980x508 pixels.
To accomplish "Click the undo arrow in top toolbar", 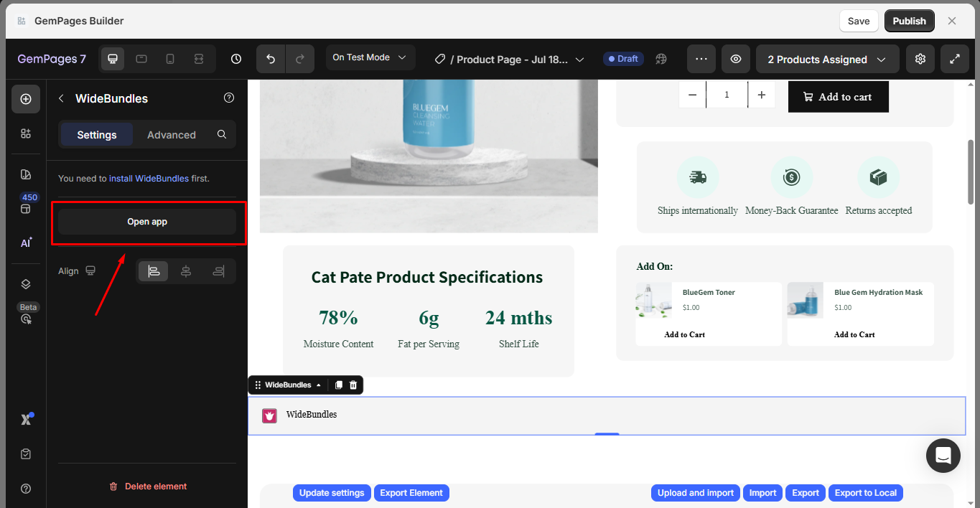I will coord(271,59).
